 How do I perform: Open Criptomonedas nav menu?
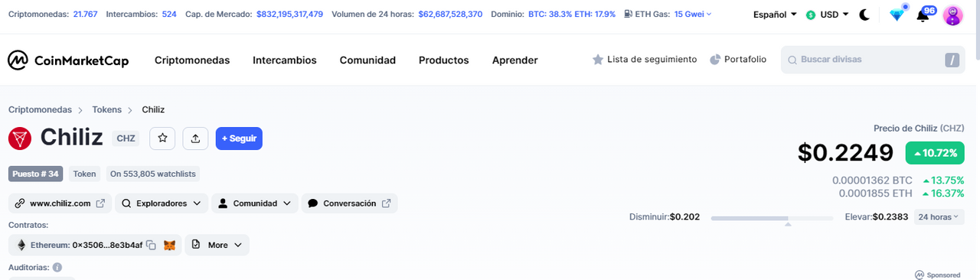pyautogui.click(x=192, y=60)
